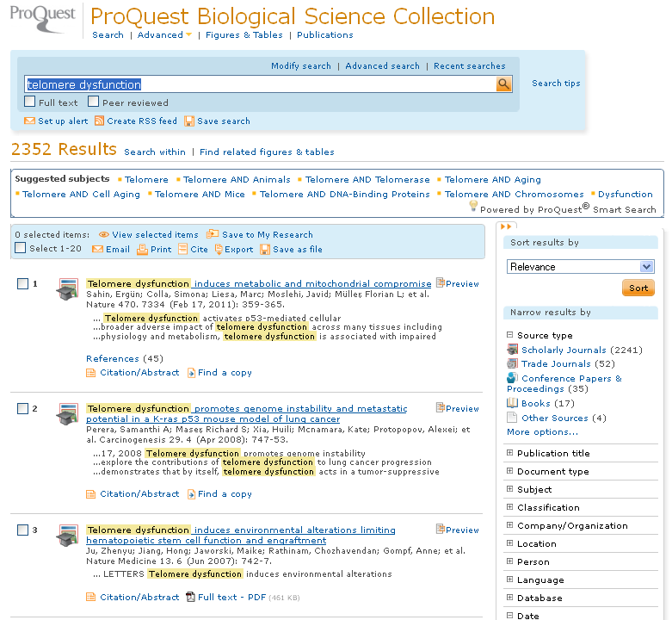Click More options under Source type
This screenshot has height=620, width=672.
[542, 431]
